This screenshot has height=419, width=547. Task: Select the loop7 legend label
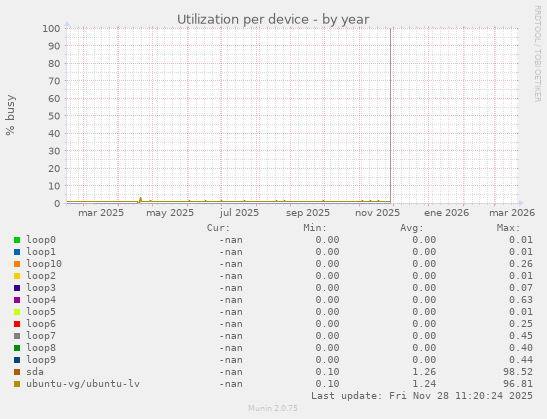pyautogui.click(x=41, y=336)
